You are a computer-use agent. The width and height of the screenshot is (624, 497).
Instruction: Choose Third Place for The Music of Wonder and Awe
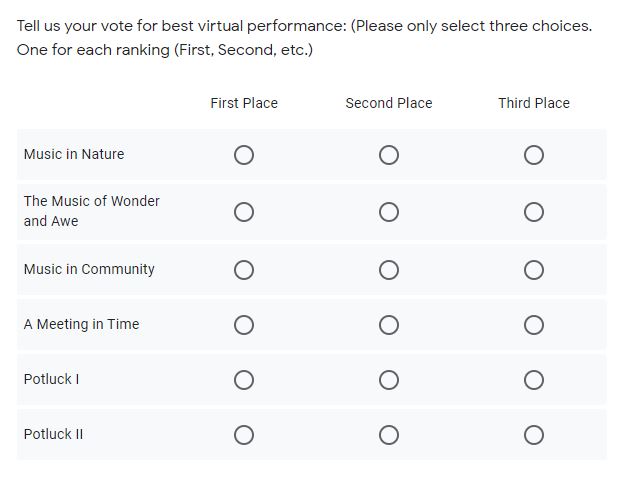[x=534, y=212]
